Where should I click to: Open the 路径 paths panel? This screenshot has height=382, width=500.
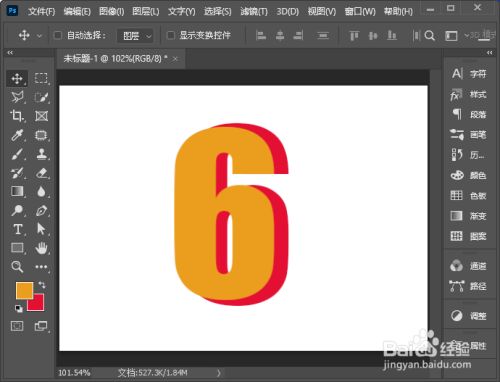tap(469, 286)
